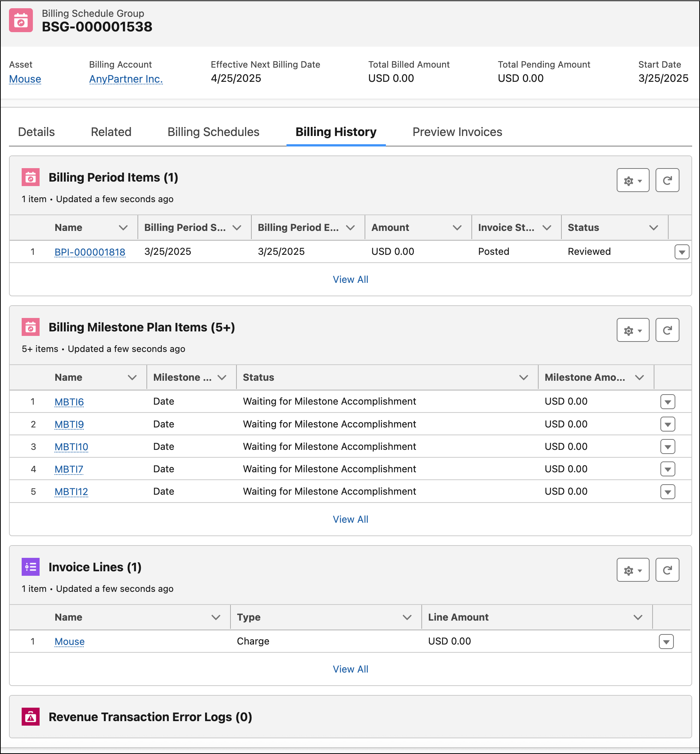
Task: View All Billing Period Items
Action: pyautogui.click(x=350, y=279)
